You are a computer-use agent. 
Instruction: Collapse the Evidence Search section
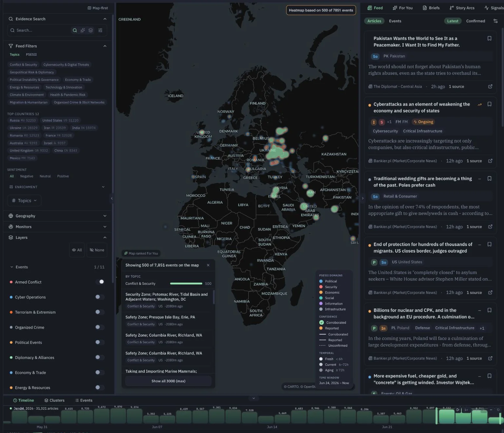pos(105,19)
